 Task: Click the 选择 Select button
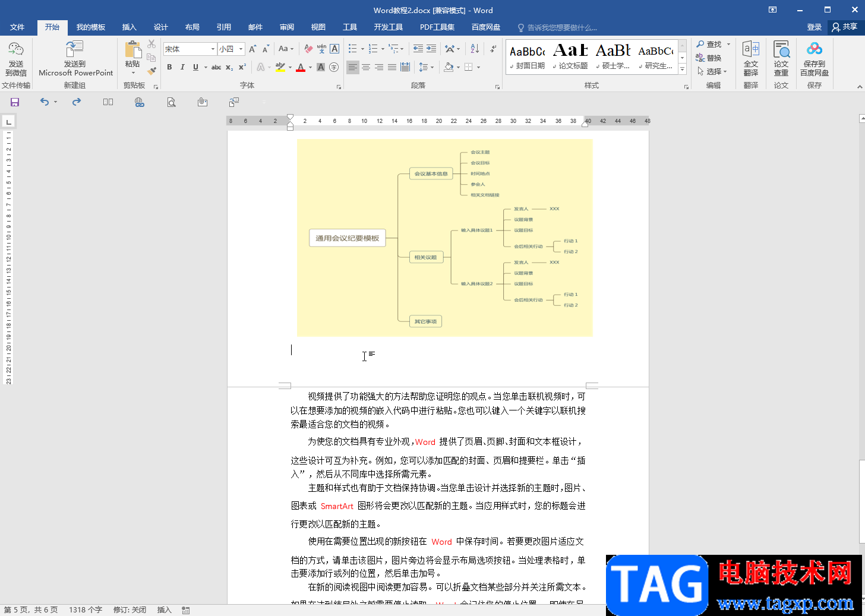(711, 71)
